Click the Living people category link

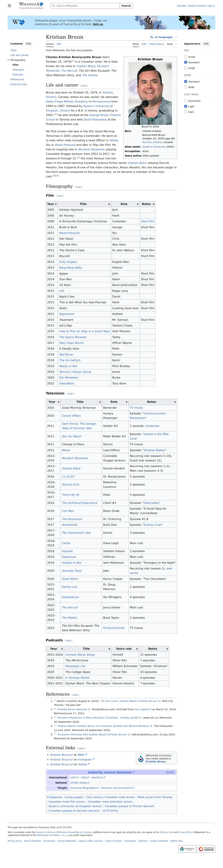click(73, 797)
